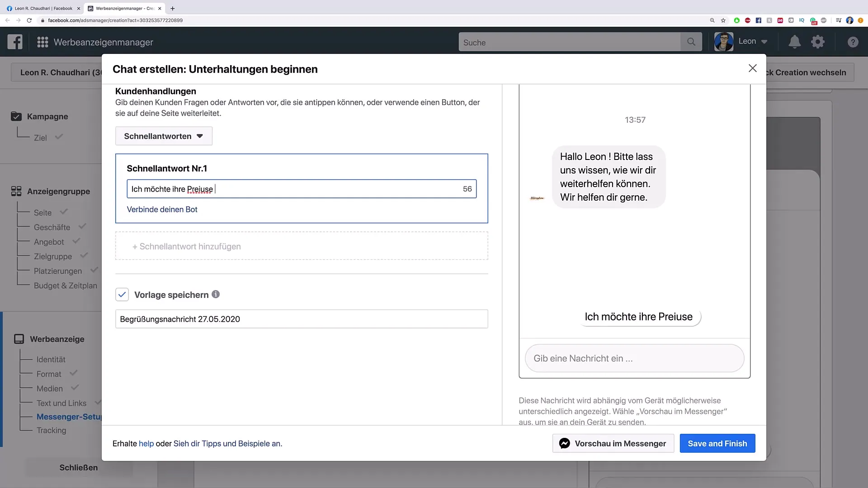This screenshot has width=868, height=488.
Task: Open the help link in footer
Action: point(146,443)
